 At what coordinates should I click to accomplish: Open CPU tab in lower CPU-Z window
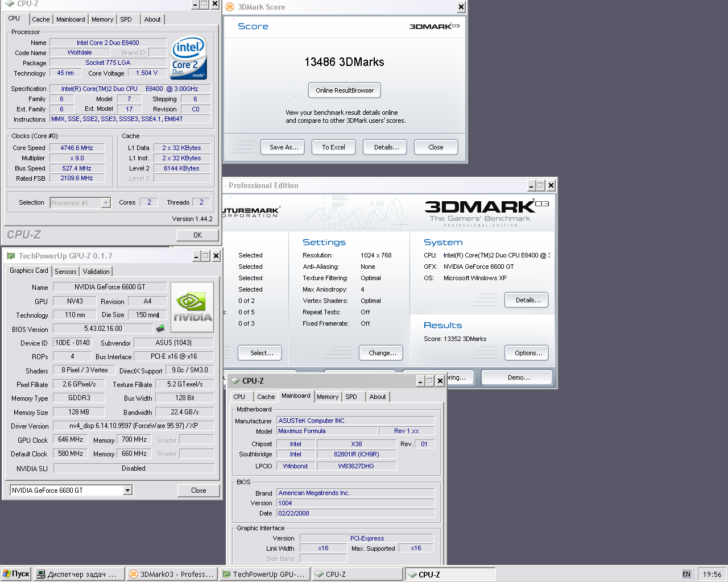(x=239, y=397)
